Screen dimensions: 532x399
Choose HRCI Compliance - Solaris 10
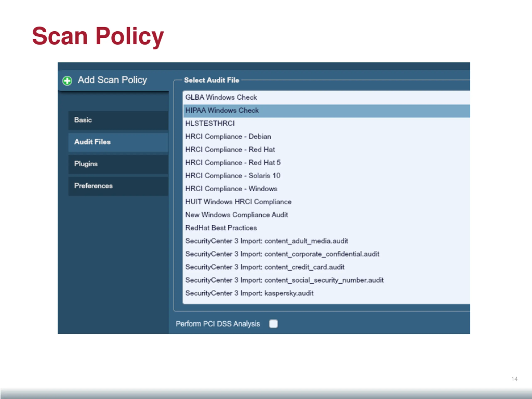[326, 176]
